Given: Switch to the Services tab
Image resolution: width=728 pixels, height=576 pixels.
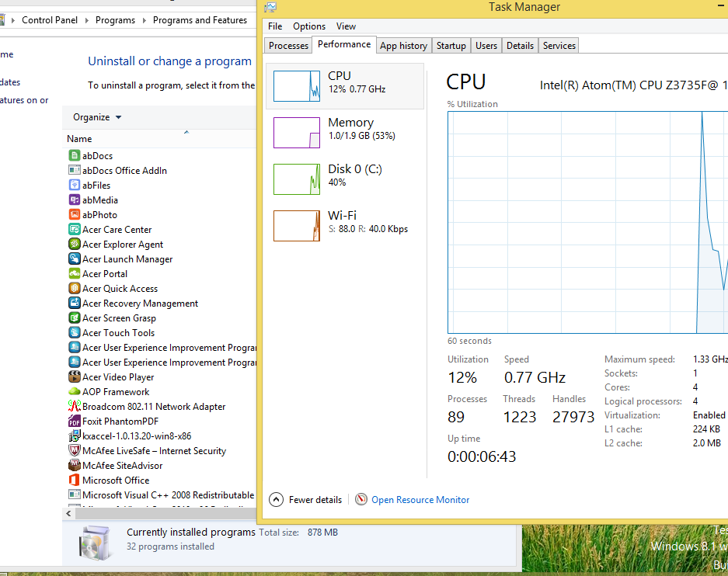Looking at the screenshot, I should click(559, 46).
